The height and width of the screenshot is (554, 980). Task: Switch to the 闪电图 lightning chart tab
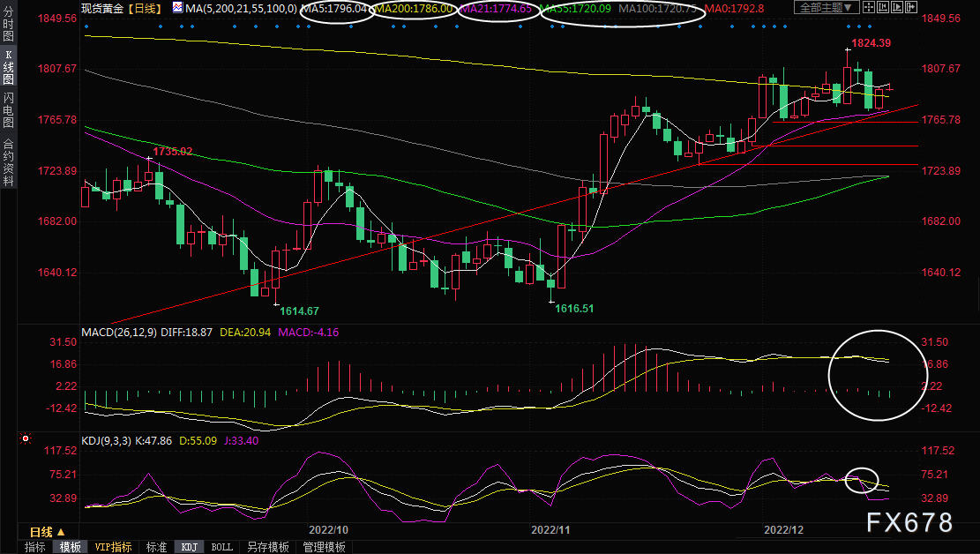coord(8,109)
